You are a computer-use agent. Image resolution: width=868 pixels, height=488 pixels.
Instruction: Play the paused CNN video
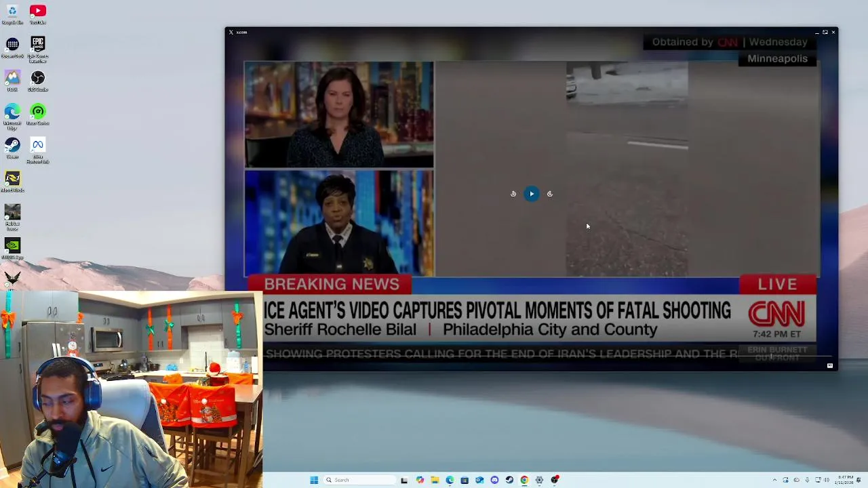(x=532, y=194)
